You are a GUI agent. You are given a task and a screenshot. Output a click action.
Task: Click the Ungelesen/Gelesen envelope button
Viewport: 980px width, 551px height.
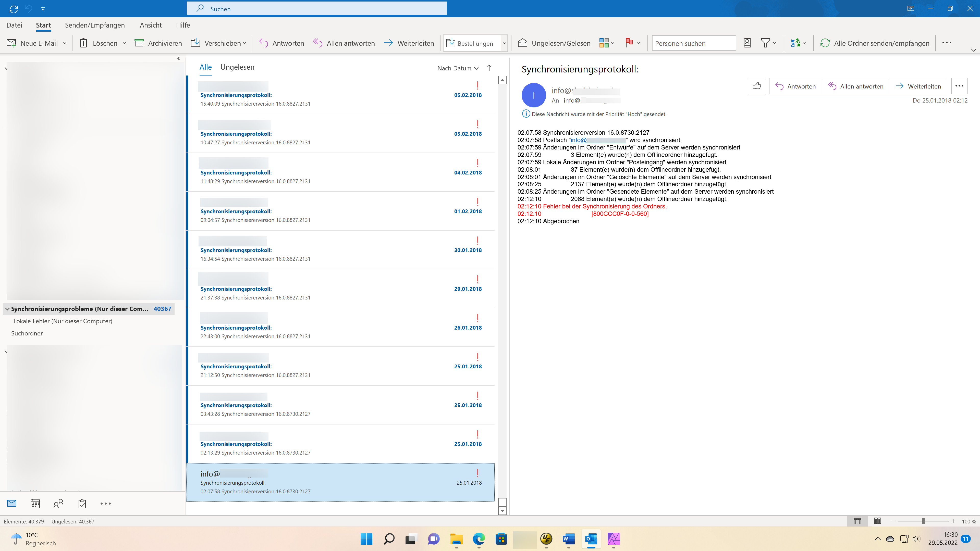(x=554, y=43)
